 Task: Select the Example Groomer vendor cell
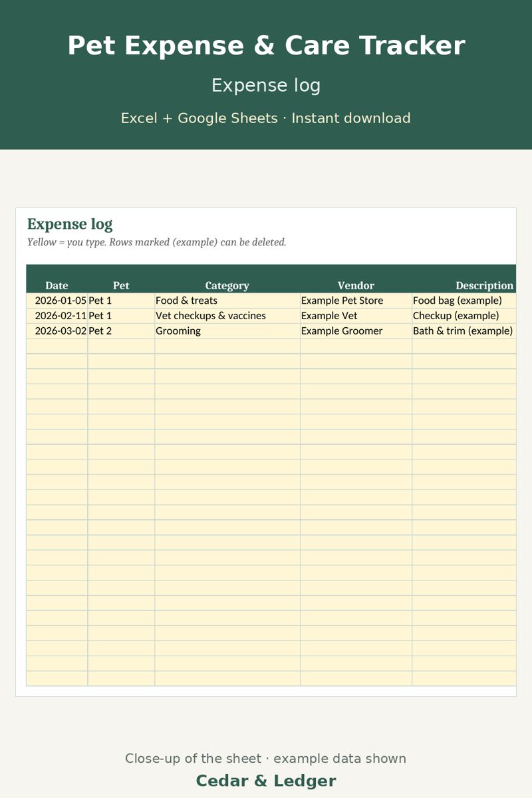(x=356, y=331)
